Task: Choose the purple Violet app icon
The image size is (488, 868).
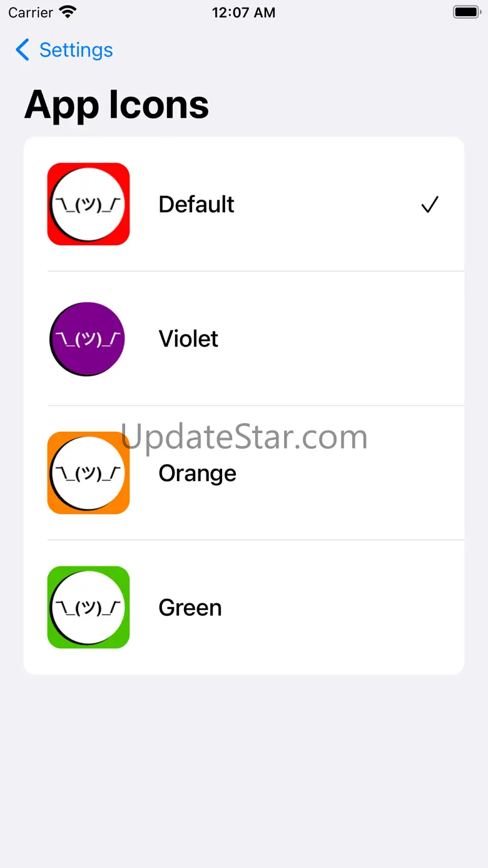Action: [x=87, y=339]
